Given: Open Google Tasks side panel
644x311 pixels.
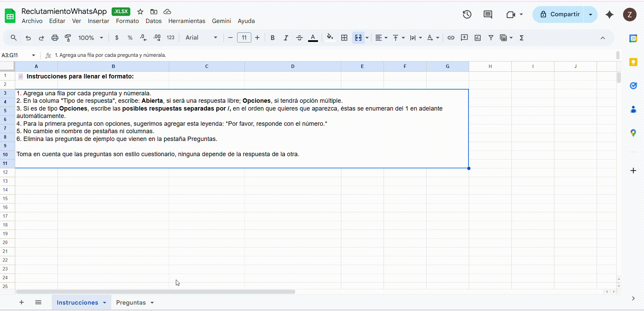Looking at the screenshot, I should pos(633,86).
